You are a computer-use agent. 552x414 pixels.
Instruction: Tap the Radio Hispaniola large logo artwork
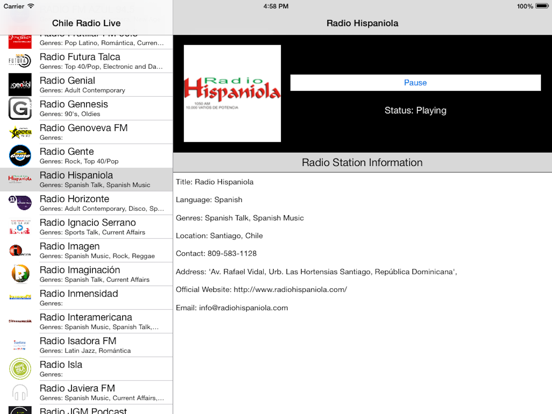tap(232, 93)
